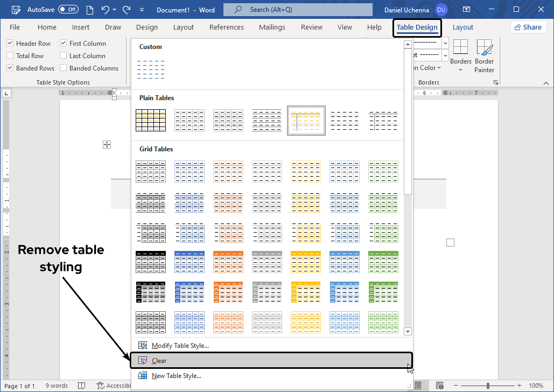
Task: Uncheck the Header Row checkbox
Action: point(10,44)
